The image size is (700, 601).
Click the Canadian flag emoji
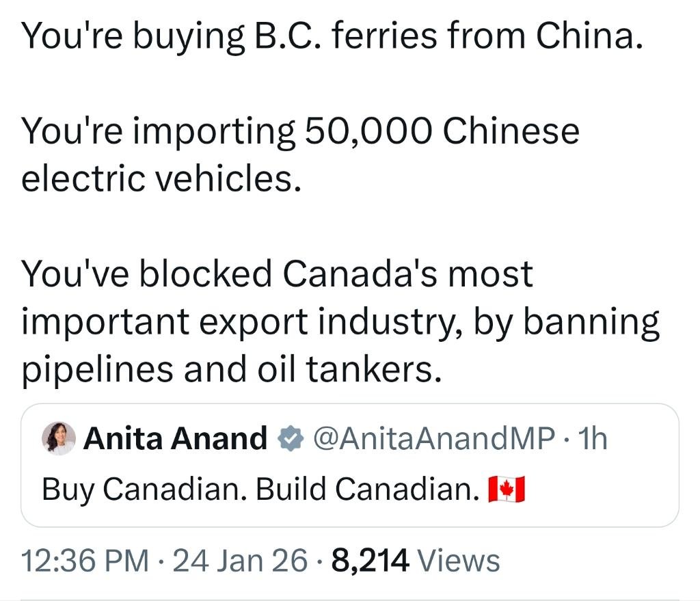(x=507, y=490)
